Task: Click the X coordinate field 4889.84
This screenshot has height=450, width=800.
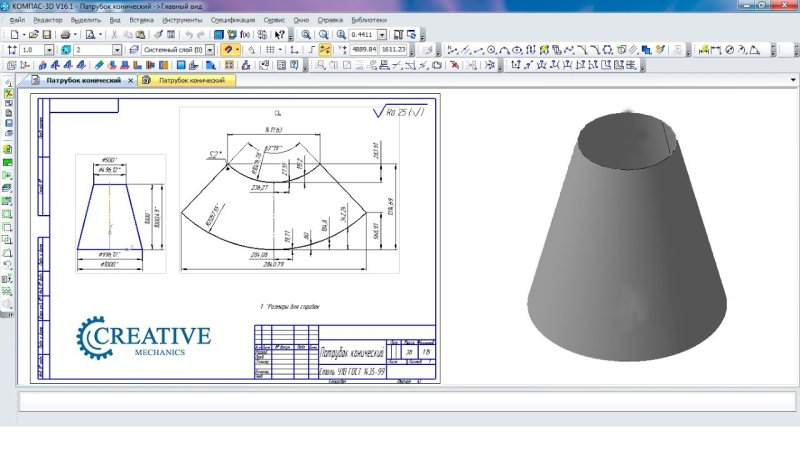Action: click(358, 49)
